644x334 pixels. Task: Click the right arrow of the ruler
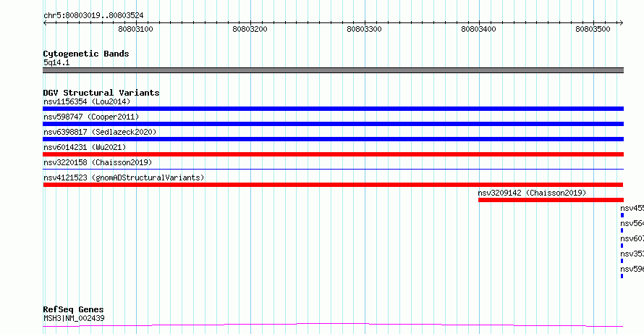point(621,22)
